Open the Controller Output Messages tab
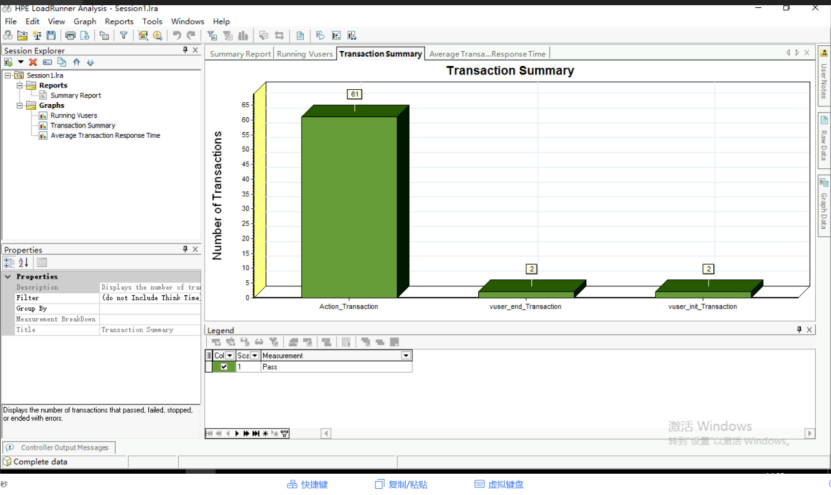Viewport: 831px width, 495px height. click(59, 447)
